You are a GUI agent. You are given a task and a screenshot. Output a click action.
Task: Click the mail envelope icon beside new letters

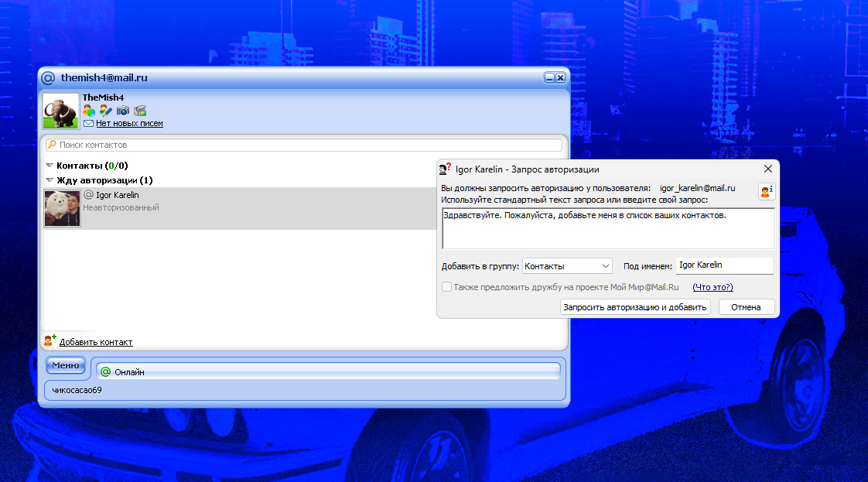pos(88,124)
